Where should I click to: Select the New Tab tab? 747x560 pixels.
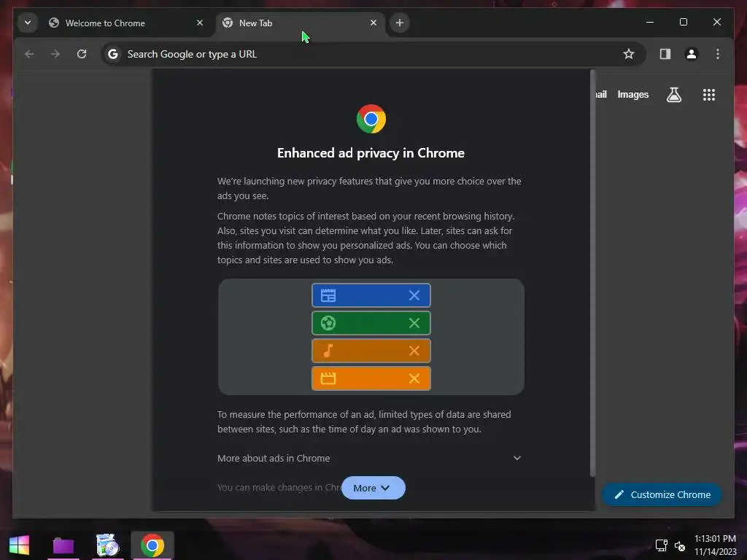[x=300, y=23]
